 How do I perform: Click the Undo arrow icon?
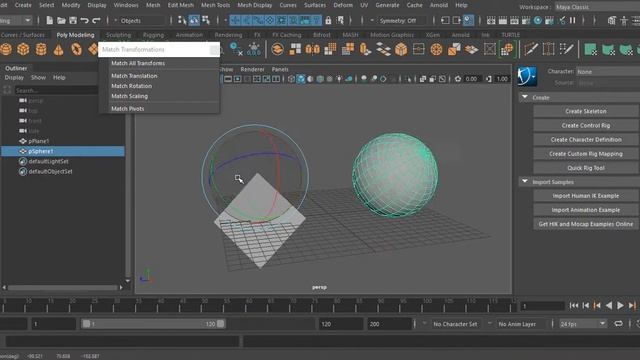[84, 20]
